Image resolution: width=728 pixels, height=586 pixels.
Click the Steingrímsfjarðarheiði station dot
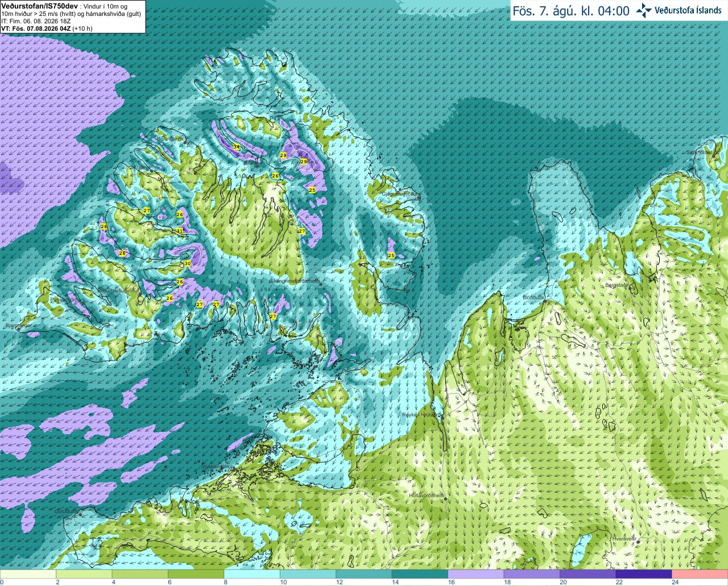321,283
